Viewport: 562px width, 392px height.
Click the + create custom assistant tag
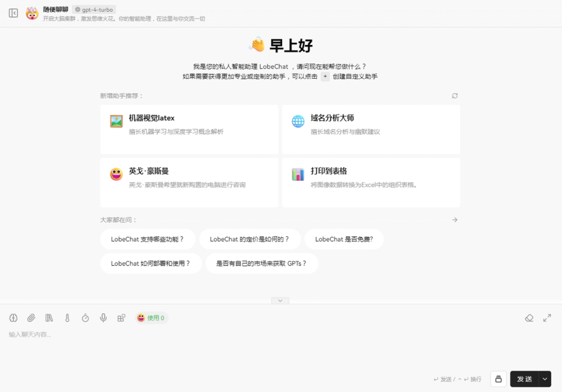pos(325,76)
